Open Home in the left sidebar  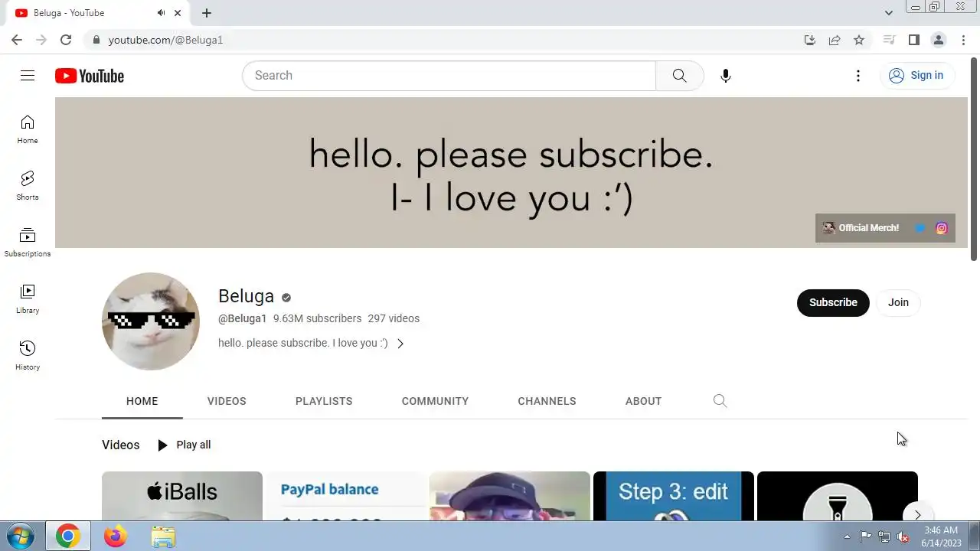pyautogui.click(x=28, y=129)
